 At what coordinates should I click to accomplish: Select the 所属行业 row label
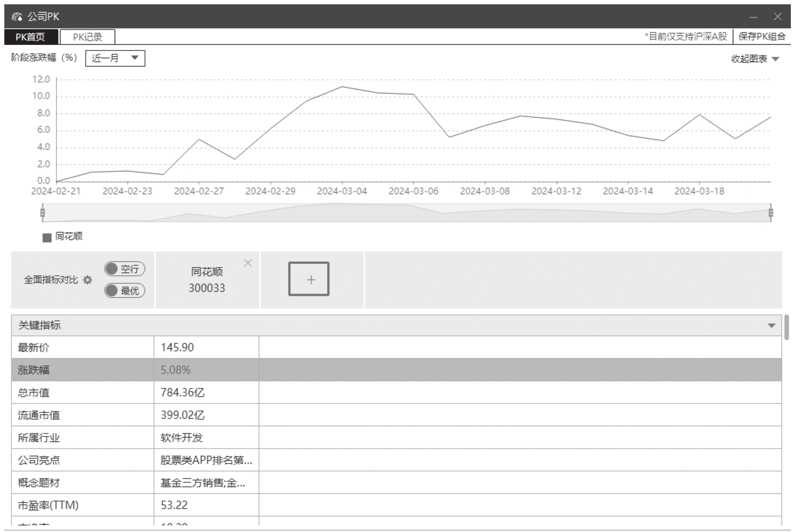pyautogui.click(x=39, y=438)
